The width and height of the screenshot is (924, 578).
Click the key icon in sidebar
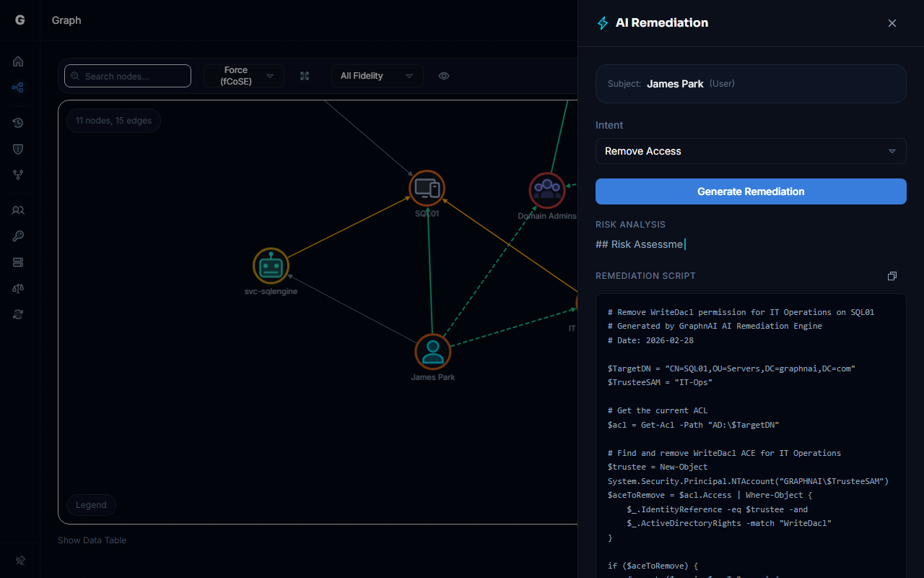click(18, 236)
